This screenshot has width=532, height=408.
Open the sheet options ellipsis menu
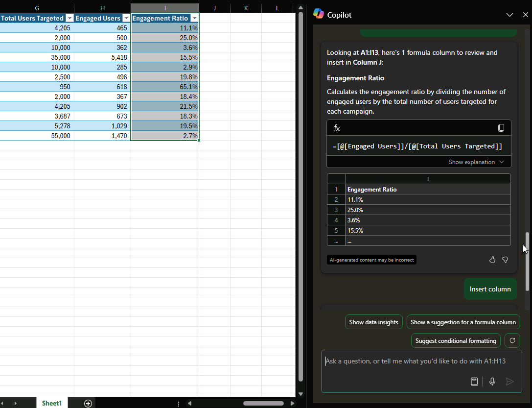(178, 403)
